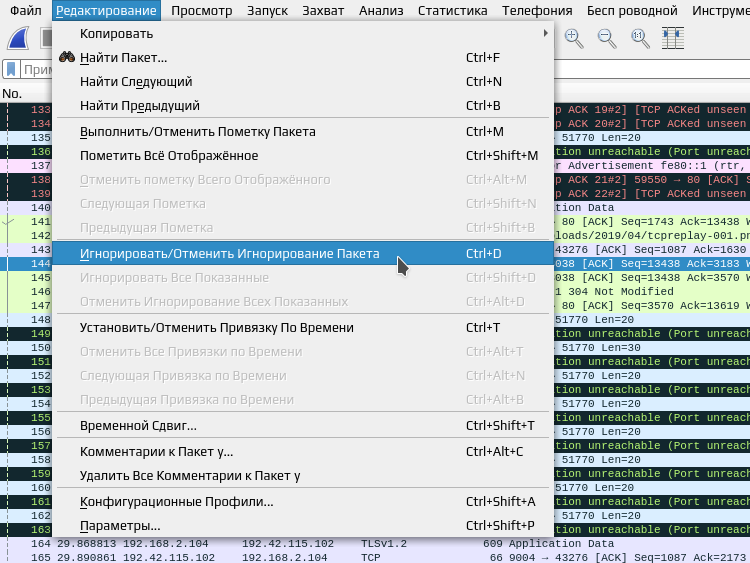This screenshot has width=750, height=563.
Task: Expand the Копировать submenu arrow
Action: pyautogui.click(x=546, y=33)
